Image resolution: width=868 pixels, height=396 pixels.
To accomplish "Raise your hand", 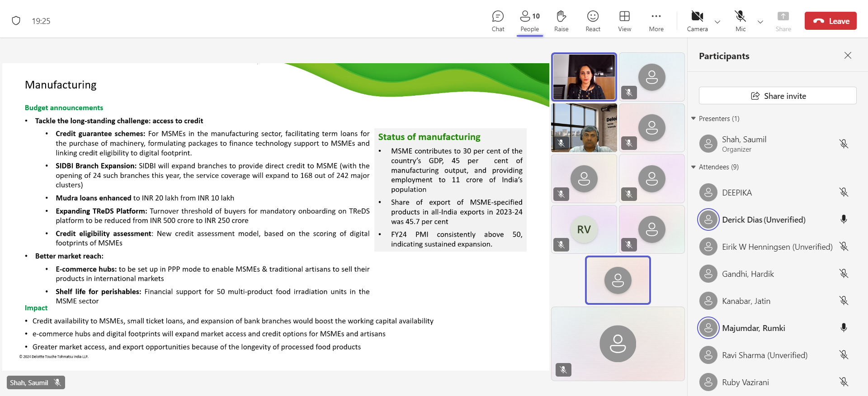I will pyautogui.click(x=561, y=21).
